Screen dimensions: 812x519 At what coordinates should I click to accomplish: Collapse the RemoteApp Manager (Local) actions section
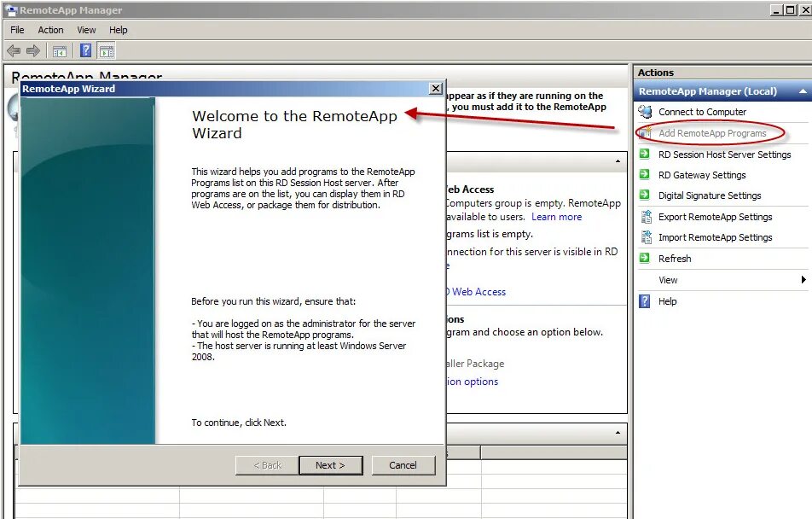pos(803,91)
